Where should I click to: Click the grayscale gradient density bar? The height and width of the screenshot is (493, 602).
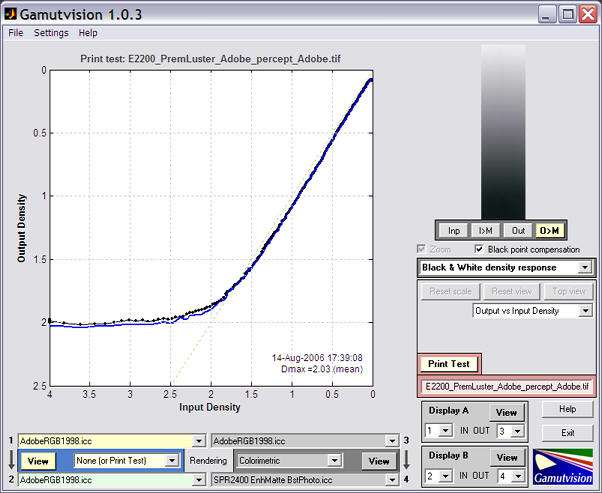503,132
